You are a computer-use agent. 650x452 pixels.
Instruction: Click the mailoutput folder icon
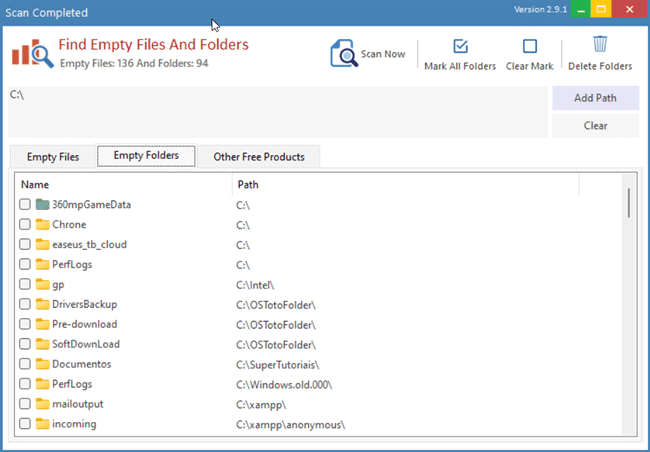pos(42,403)
